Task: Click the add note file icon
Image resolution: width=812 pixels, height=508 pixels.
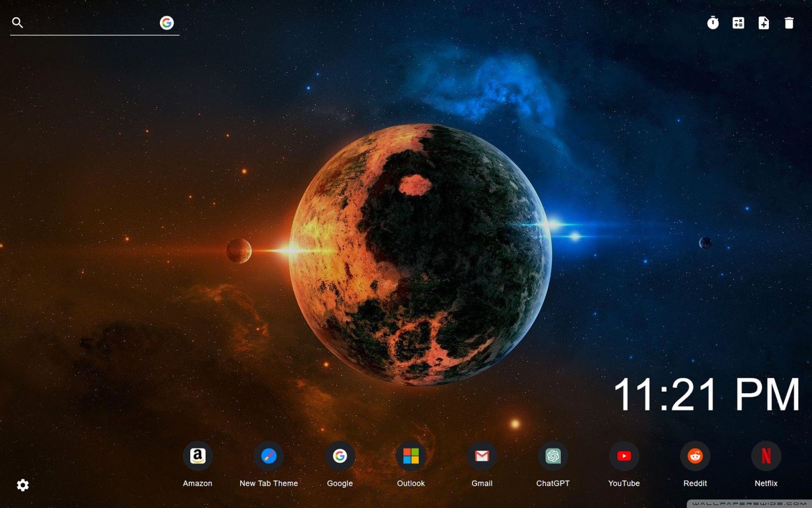Action: [x=764, y=23]
